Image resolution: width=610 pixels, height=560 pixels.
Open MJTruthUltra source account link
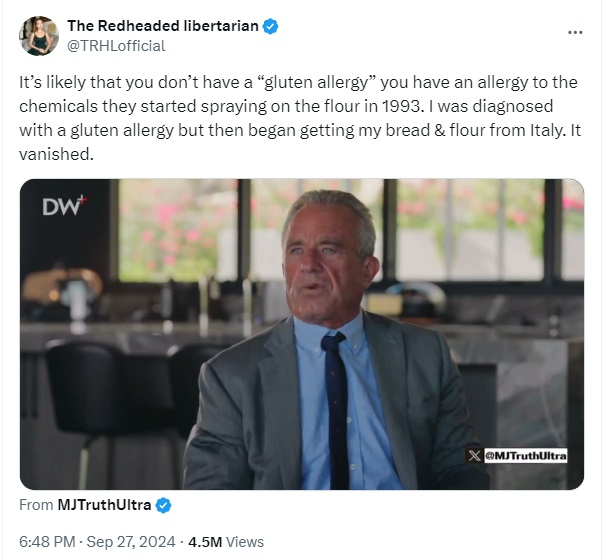104,505
